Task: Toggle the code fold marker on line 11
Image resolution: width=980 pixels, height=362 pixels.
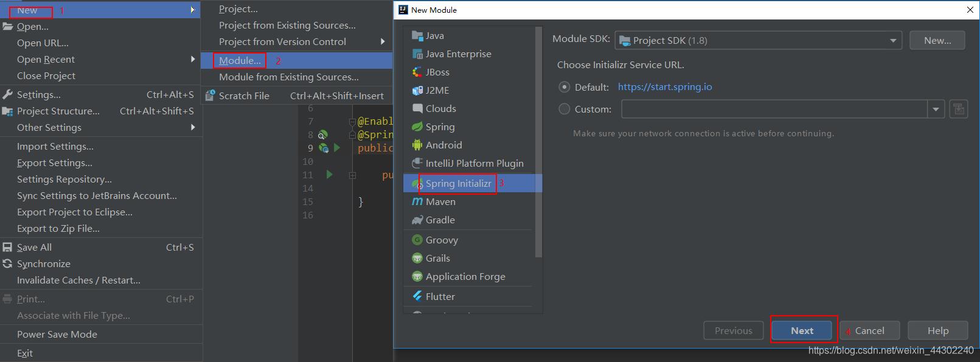Action: pyautogui.click(x=352, y=175)
